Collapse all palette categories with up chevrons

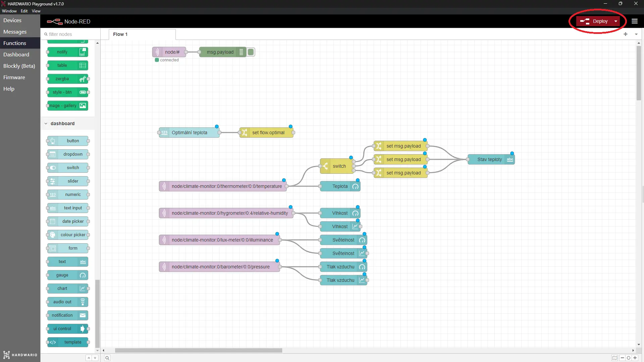pos(89,358)
